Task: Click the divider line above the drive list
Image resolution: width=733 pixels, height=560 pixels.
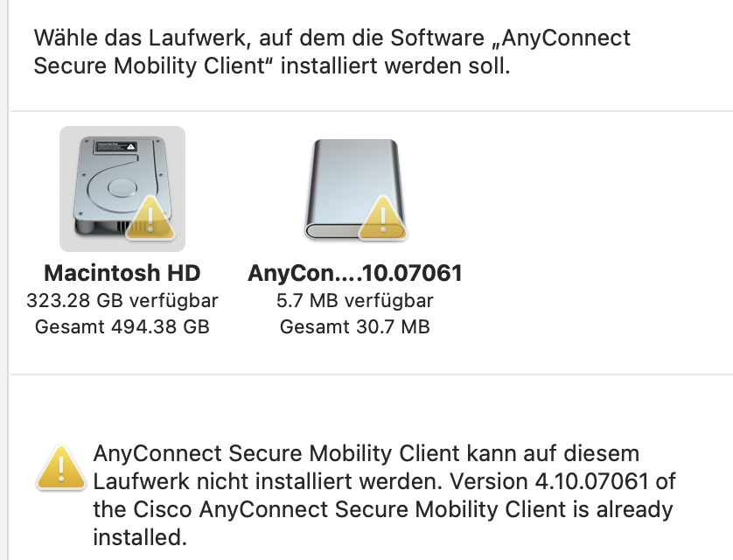Action: pyautogui.click(x=372, y=111)
